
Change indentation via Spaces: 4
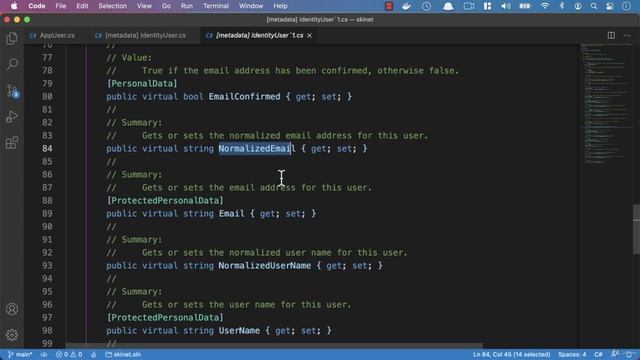(x=572, y=354)
